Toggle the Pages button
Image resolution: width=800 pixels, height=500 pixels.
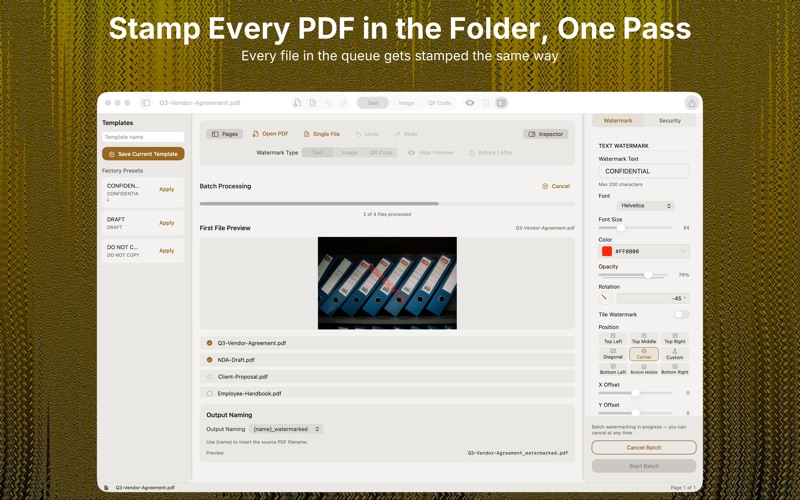tap(224, 134)
